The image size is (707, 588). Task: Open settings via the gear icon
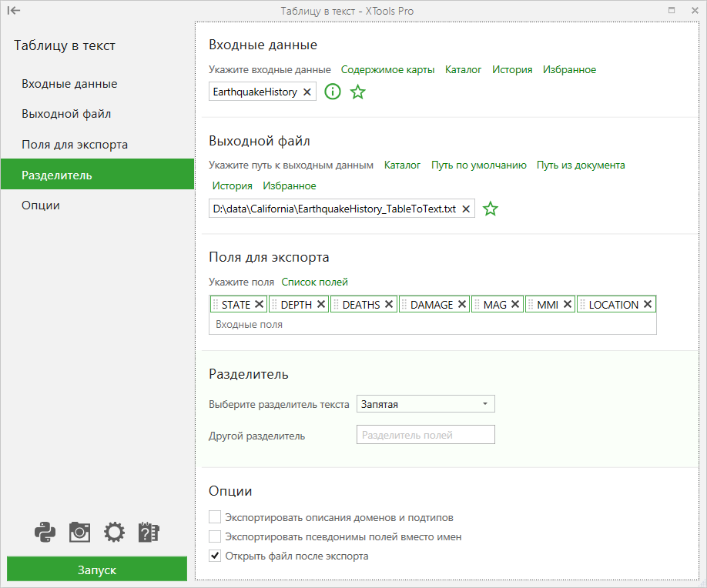pyautogui.click(x=114, y=532)
